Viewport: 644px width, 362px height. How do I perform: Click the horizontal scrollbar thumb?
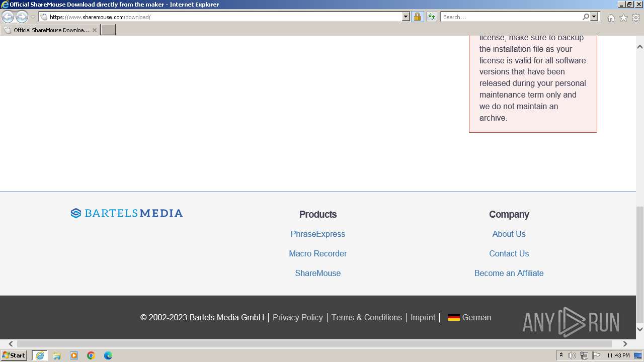(x=314, y=344)
